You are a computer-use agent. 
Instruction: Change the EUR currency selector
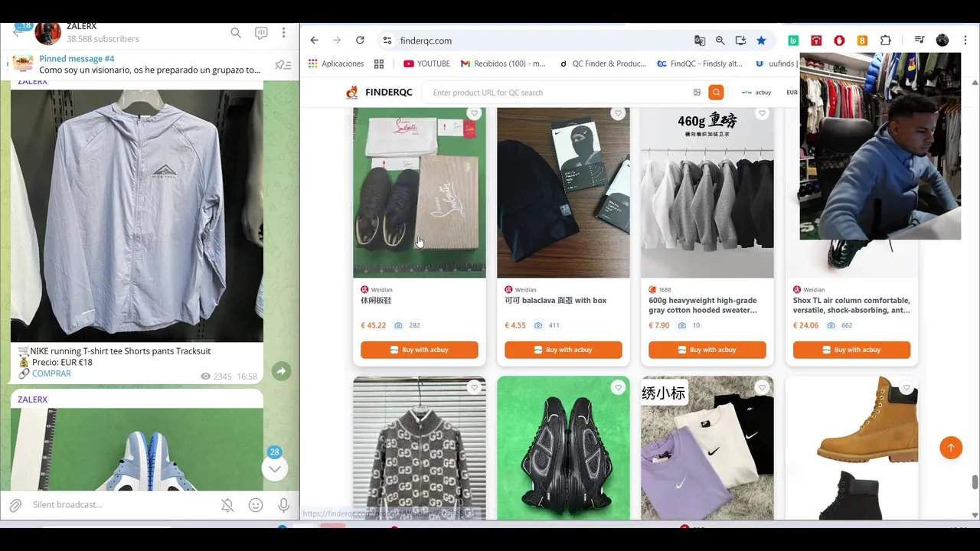pos(792,93)
